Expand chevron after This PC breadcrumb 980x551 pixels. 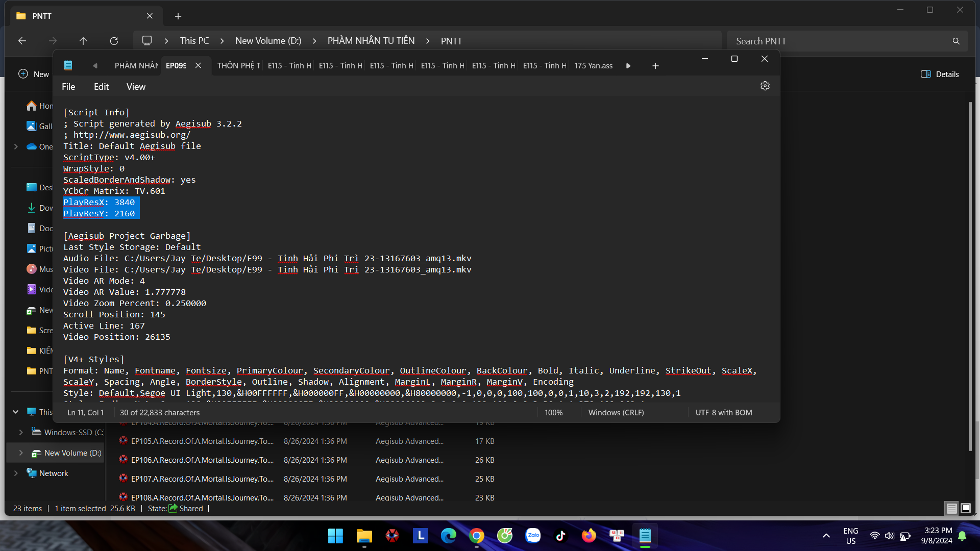point(222,41)
